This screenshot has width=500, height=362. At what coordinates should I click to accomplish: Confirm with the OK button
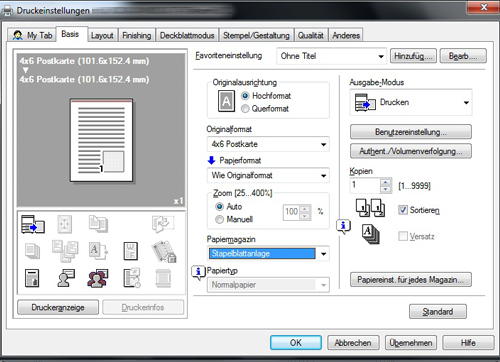point(296,343)
